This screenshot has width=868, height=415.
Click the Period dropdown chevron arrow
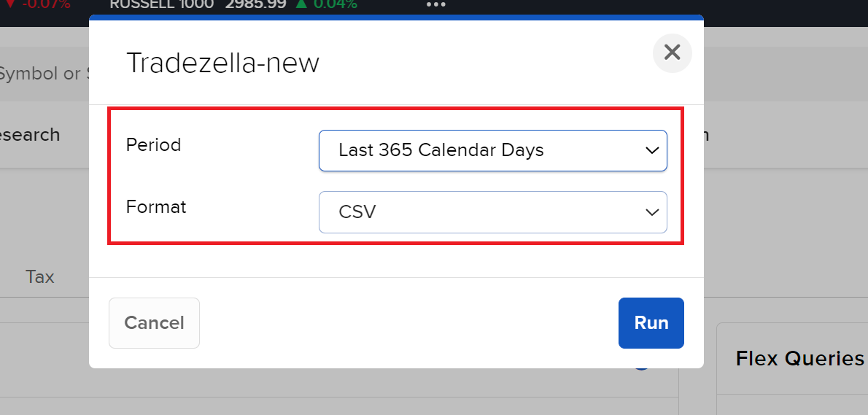(652, 151)
